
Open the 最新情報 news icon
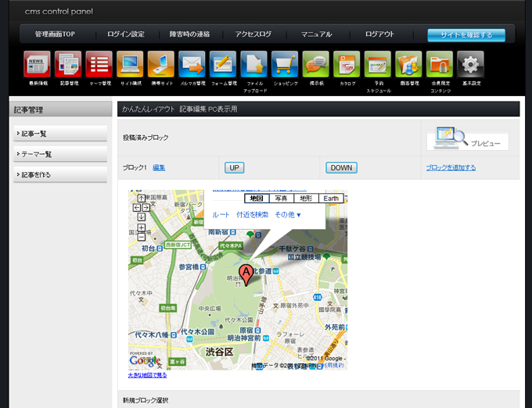(37, 64)
